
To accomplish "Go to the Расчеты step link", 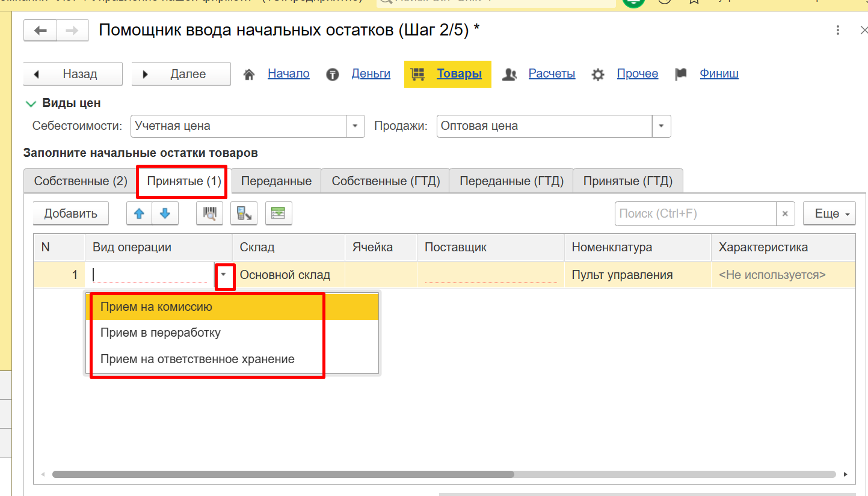I will (552, 74).
